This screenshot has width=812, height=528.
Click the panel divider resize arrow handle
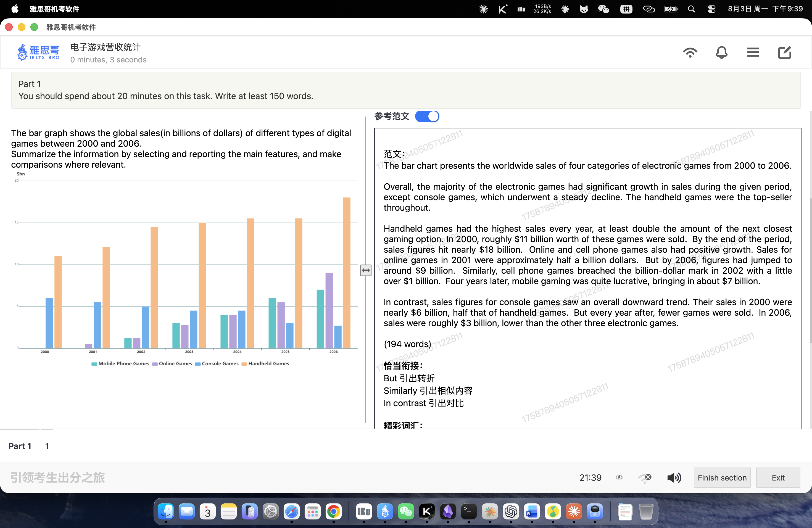pos(366,270)
